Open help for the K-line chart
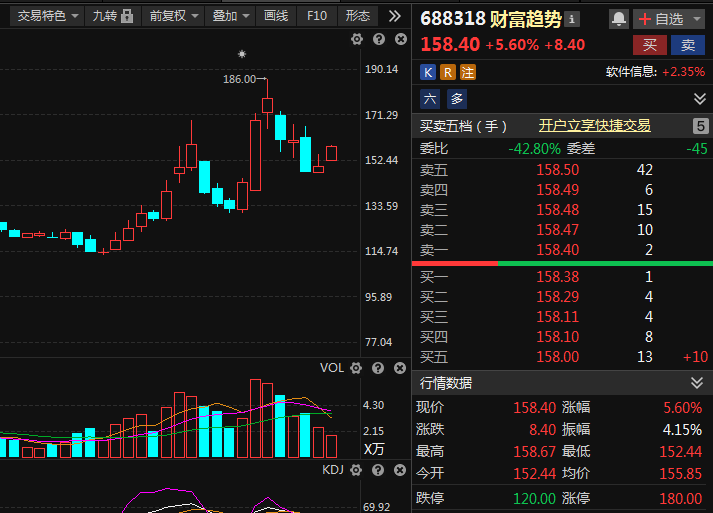This screenshot has height=513, width=713. 379,40
